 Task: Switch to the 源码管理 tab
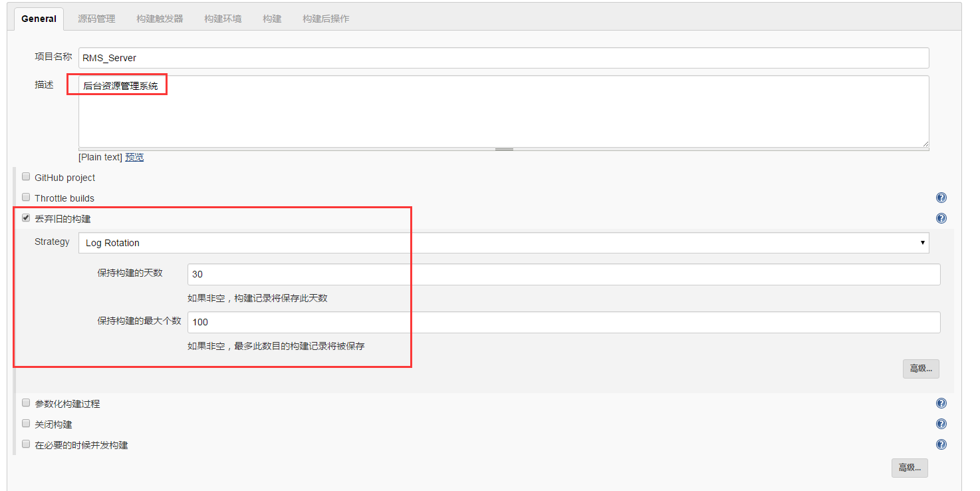pos(96,19)
